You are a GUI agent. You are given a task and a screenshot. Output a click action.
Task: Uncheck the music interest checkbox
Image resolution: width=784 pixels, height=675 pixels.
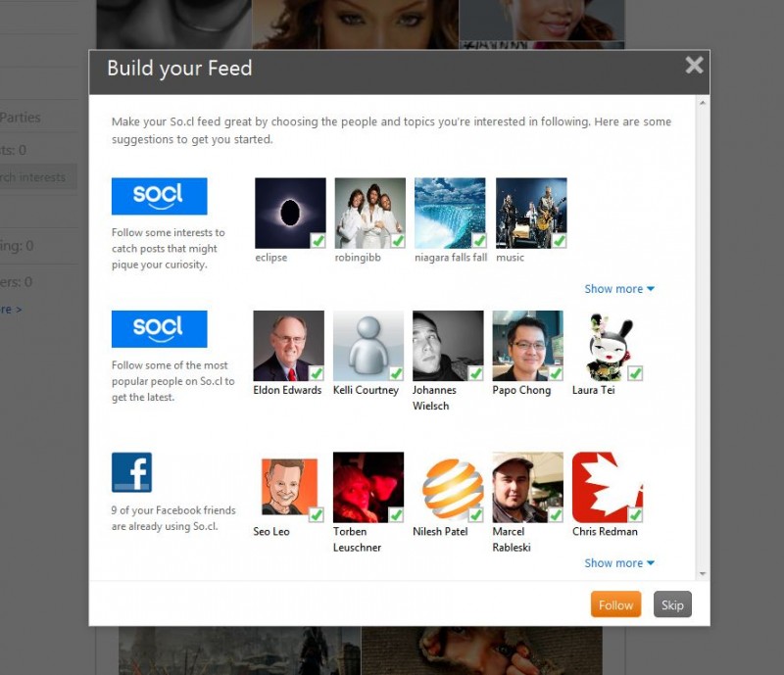click(559, 240)
